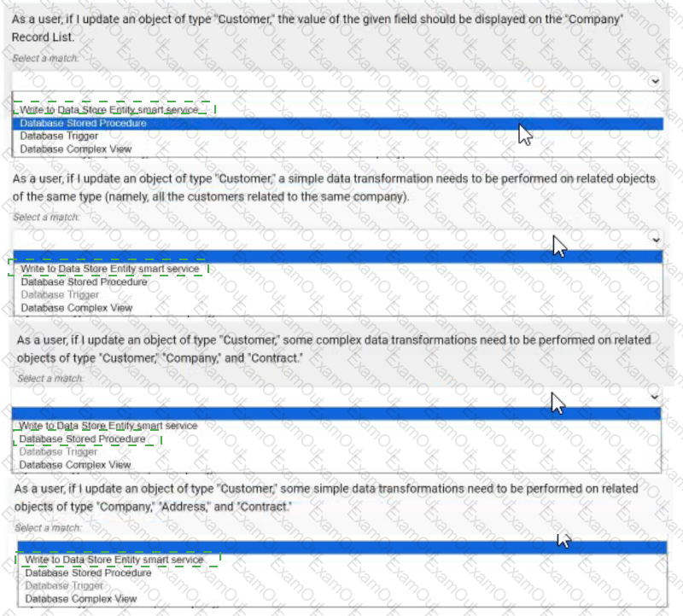Click first 'Select a match:' label
The height and width of the screenshot is (616, 683).
(45, 58)
